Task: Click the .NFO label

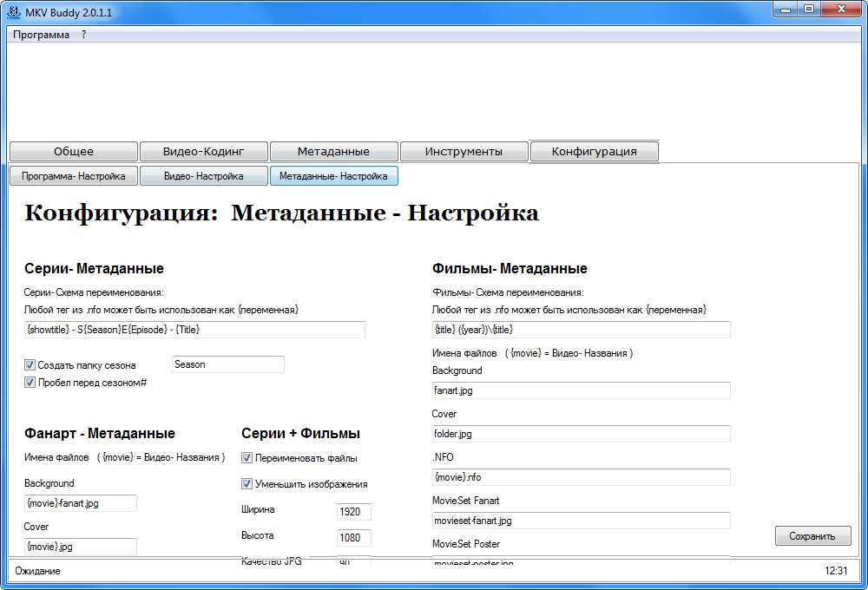Action: (x=443, y=457)
